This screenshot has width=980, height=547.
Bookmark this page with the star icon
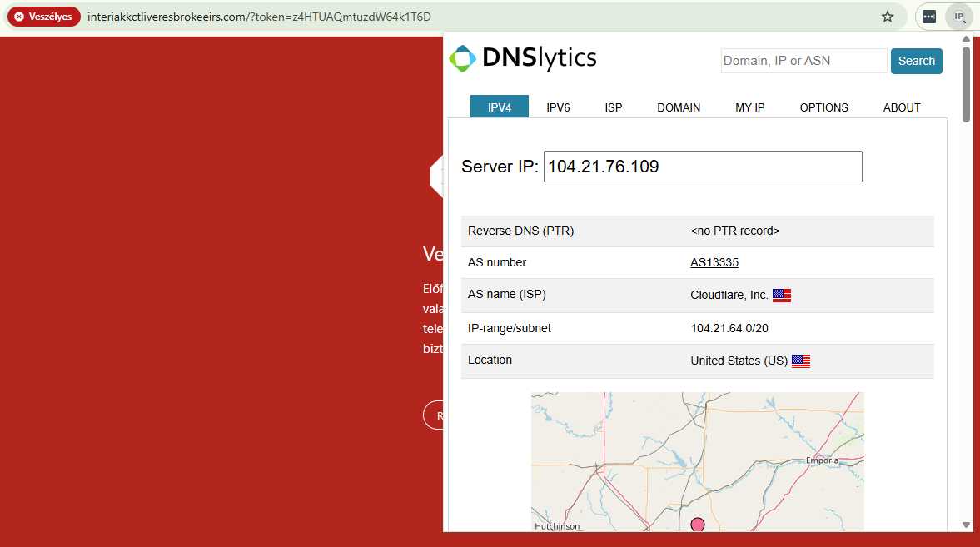tap(888, 17)
